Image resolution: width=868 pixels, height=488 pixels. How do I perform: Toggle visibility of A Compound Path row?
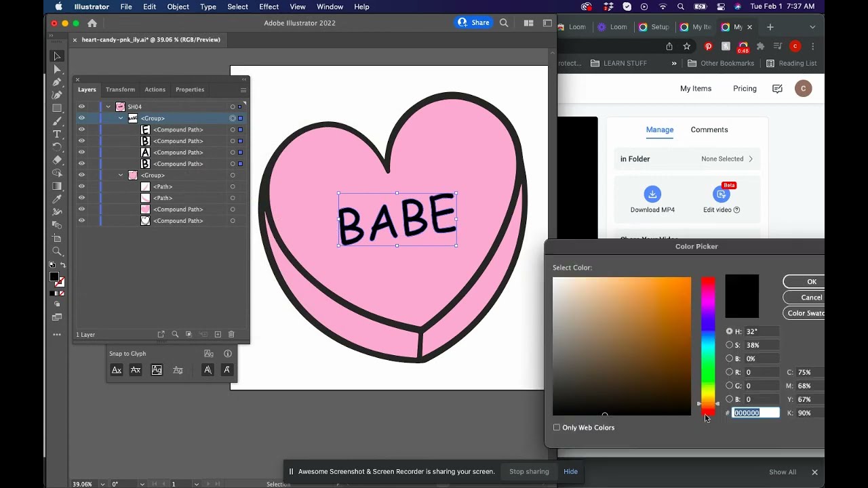pyautogui.click(x=81, y=152)
